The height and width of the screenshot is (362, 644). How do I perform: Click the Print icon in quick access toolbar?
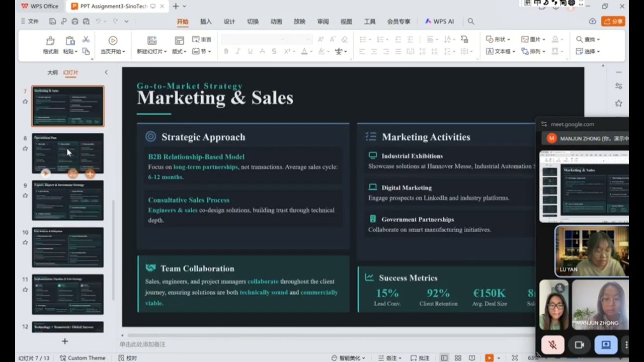tap(74, 21)
